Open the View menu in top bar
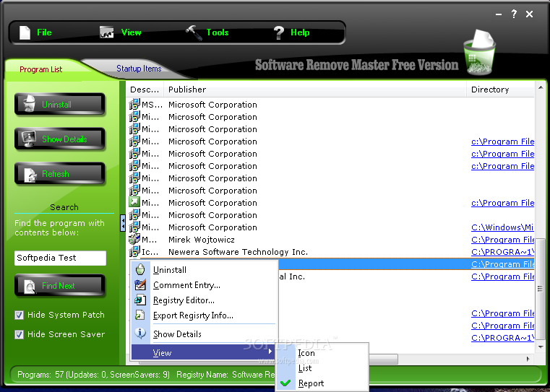The width and height of the screenshot is (550, 392). (x=132, y=32)
